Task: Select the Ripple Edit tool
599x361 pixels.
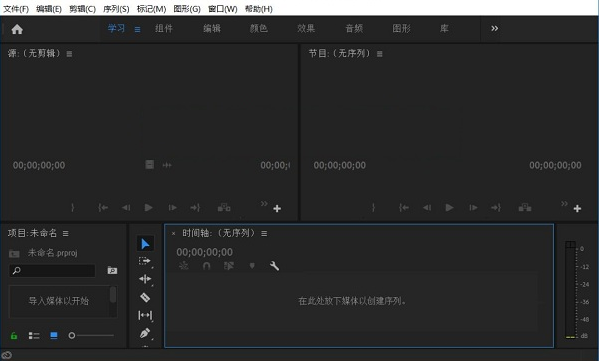Action: (x=145, y=279)
